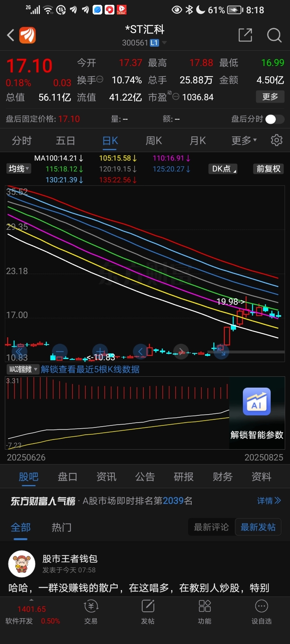The image size is (290, 644).
Task: Open username 股市王者钱包 profile
Action: click(70, 559)
